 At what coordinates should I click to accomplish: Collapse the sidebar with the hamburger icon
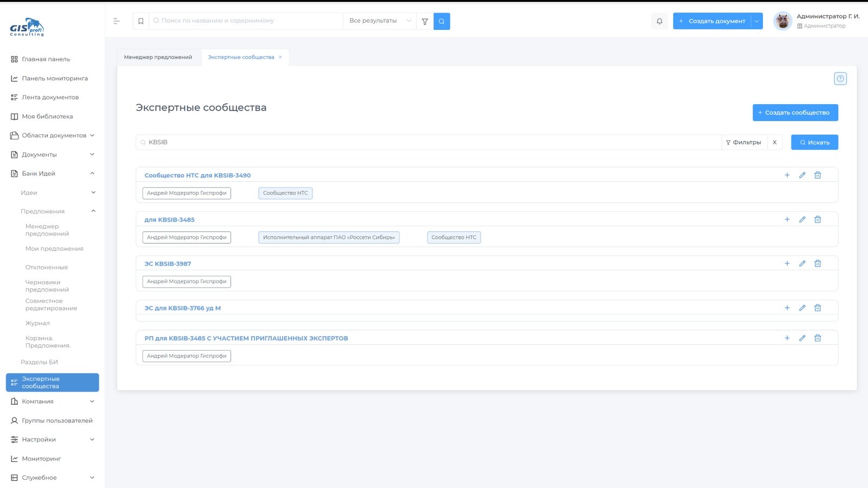click(x=116, y=21)
